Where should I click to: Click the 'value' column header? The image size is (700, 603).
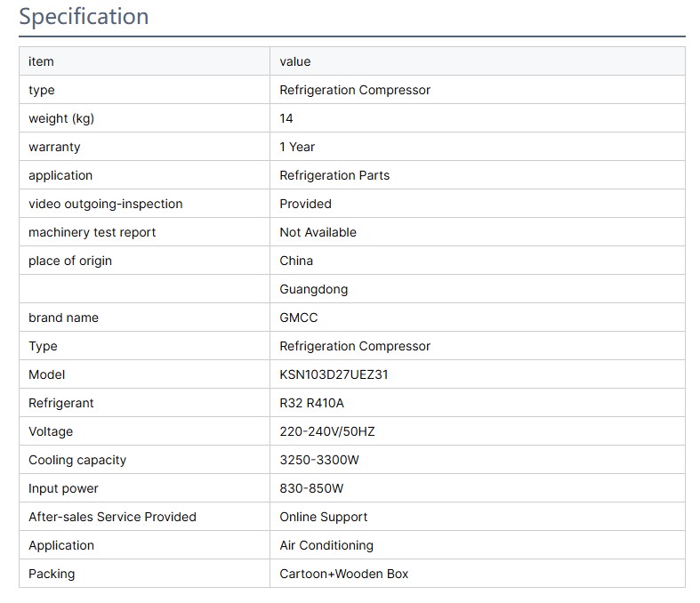coord(294,61)
